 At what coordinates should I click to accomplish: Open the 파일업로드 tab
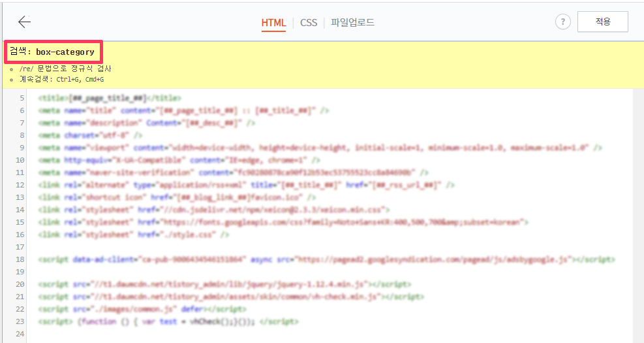(353, 23)
